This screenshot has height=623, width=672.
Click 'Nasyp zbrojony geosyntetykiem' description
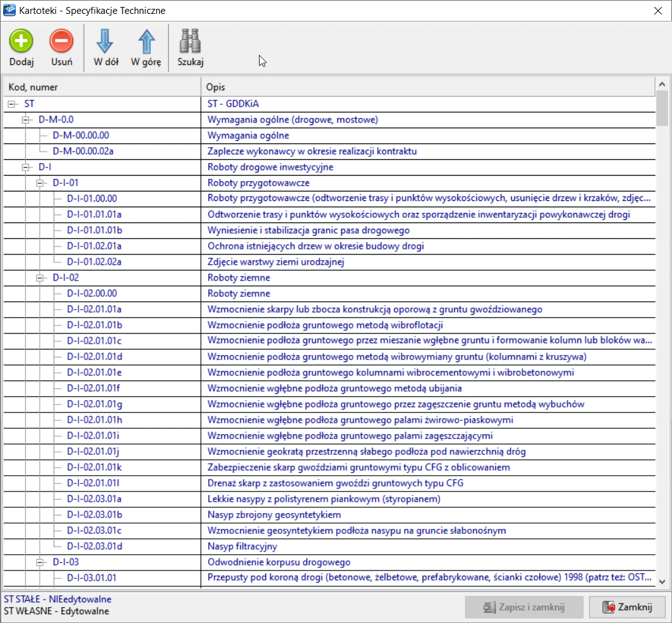(x=274, y=515)
